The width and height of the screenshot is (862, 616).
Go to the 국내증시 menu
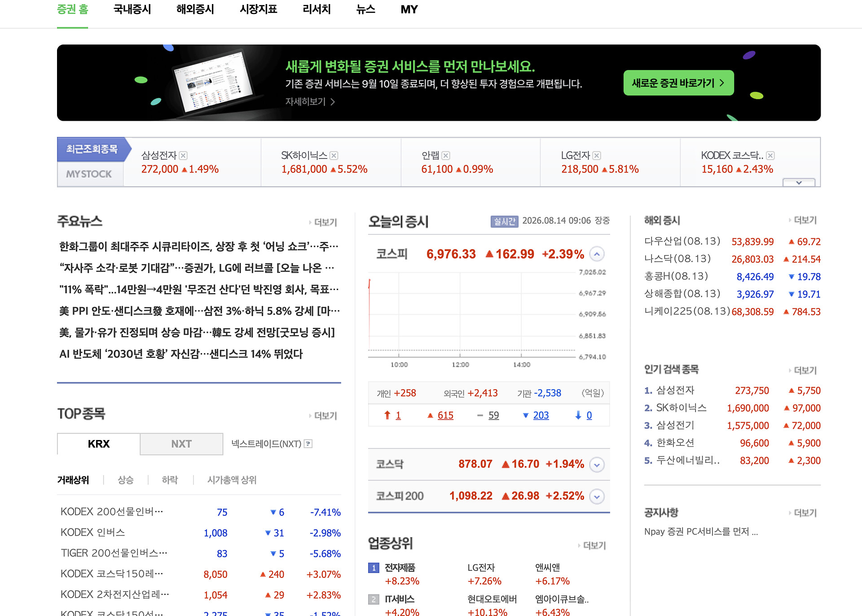coord(132,9)
